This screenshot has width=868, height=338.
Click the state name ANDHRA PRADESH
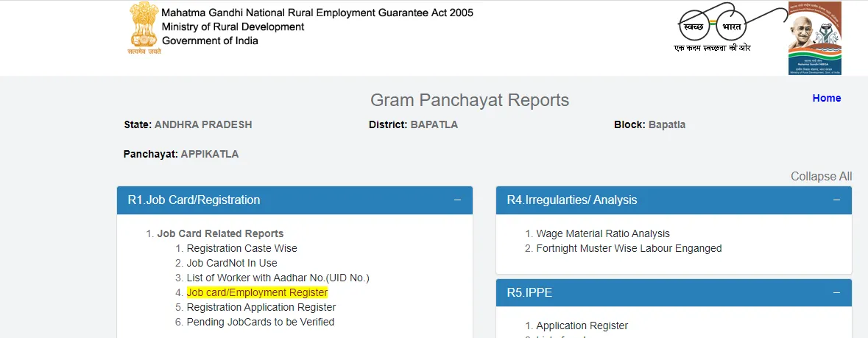pyautogui.click(x=203, y=124)
